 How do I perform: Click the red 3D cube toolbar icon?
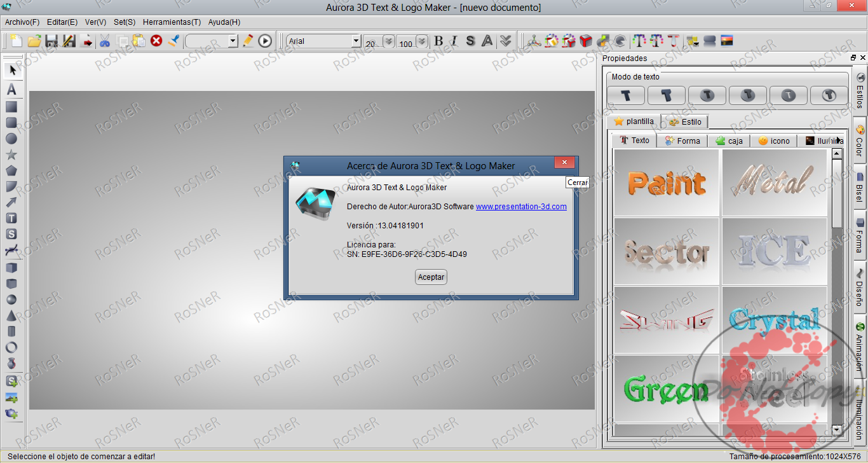tap(586, 41)
